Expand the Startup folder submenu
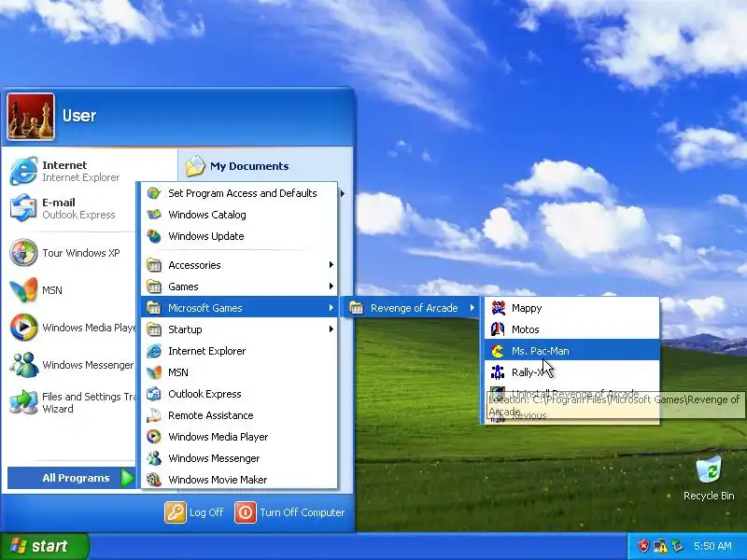Screen dimensions: 747x560 point(239,329)
